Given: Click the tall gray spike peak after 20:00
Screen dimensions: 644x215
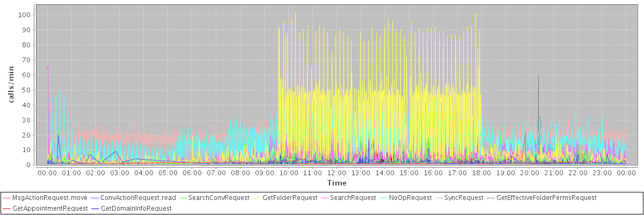Looking at the screenshot, I should (538, 76).
